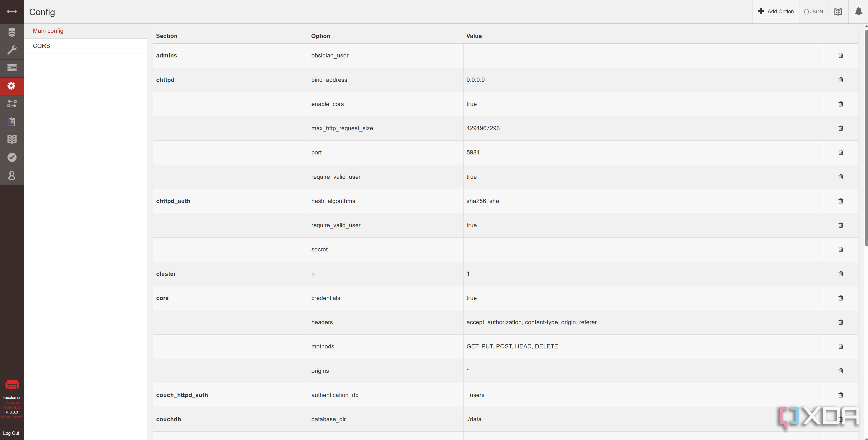Delete the obsidian_user admin option
This screenshot has height=440, width=868.
point(841,56)
